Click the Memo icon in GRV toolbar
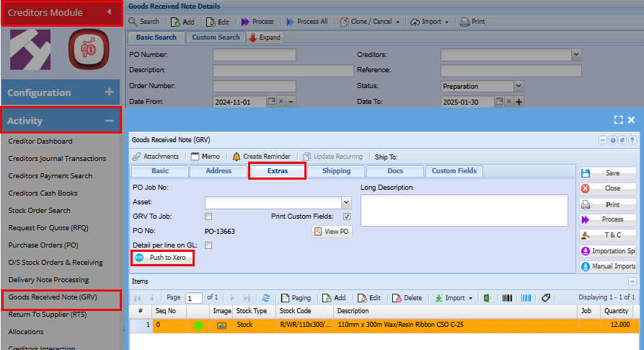This screenshot has width=644, height=350. coord(194,157)
